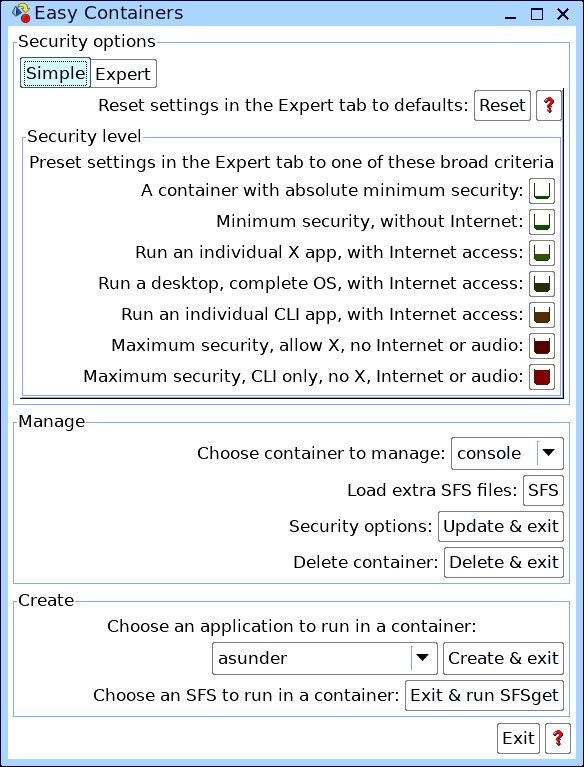The image size is (584, 767).
Task: Open help next to Reset button
Action: coord(549,105)
